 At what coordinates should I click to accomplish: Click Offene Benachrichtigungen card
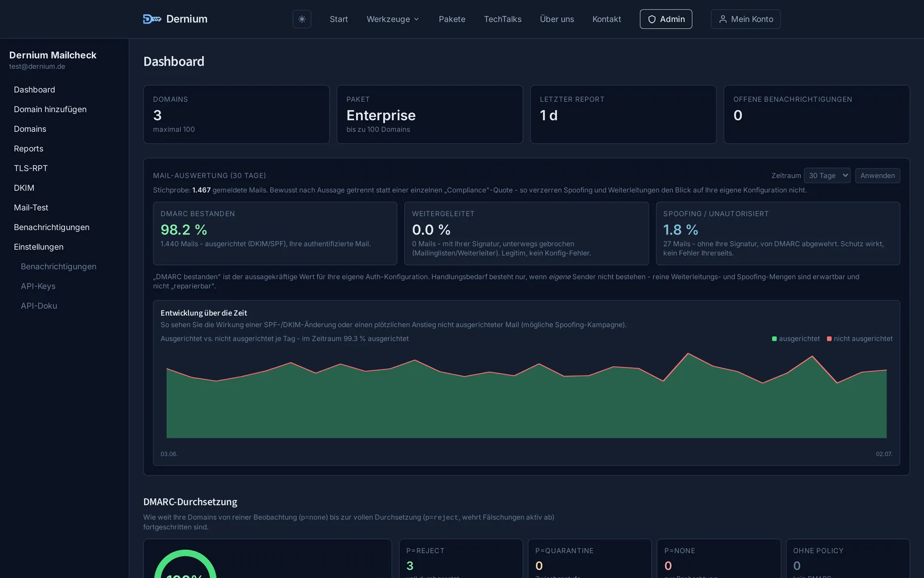(x=817, y=114)
